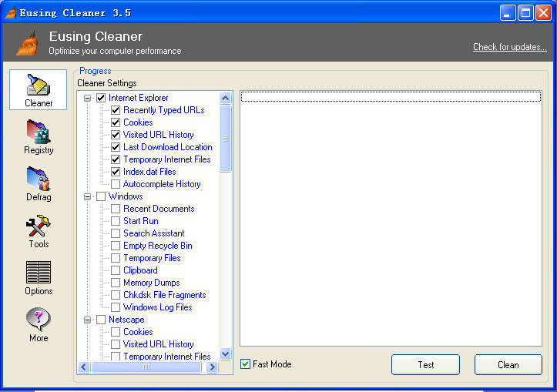Enable Autocomplete History checkbox
557x392 pixels.
pyautogui.click(x=116, y=184)
